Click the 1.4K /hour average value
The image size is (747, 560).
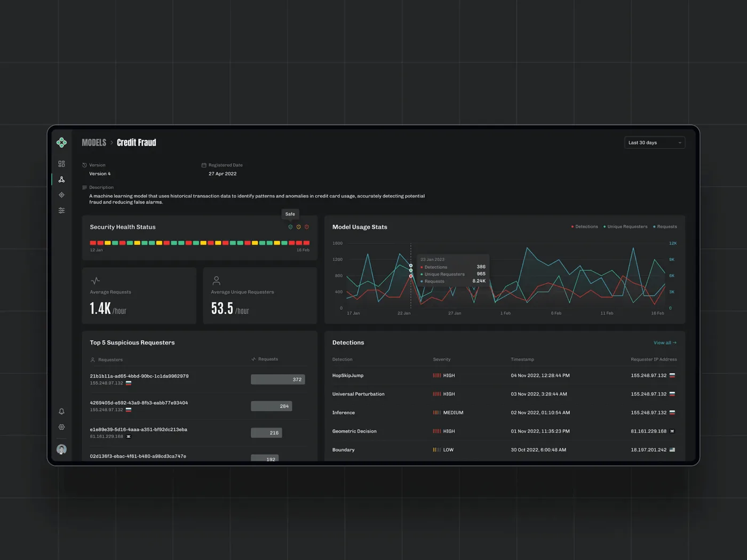pos(108,309)
